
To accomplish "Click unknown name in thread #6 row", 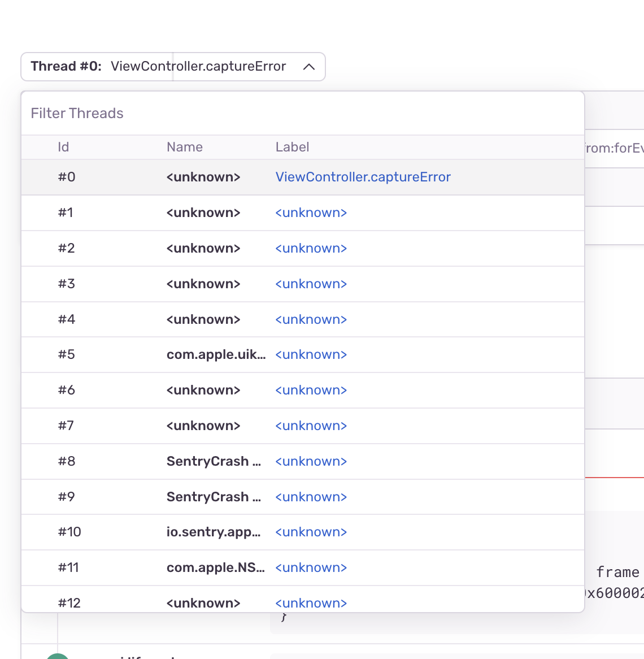I will (x=203, y=390).
